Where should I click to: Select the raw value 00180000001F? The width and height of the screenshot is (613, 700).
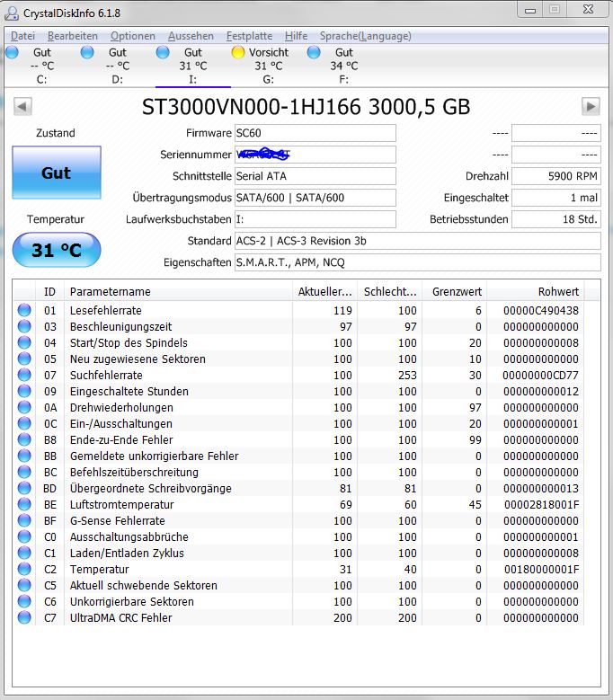[x=541, y=569]
